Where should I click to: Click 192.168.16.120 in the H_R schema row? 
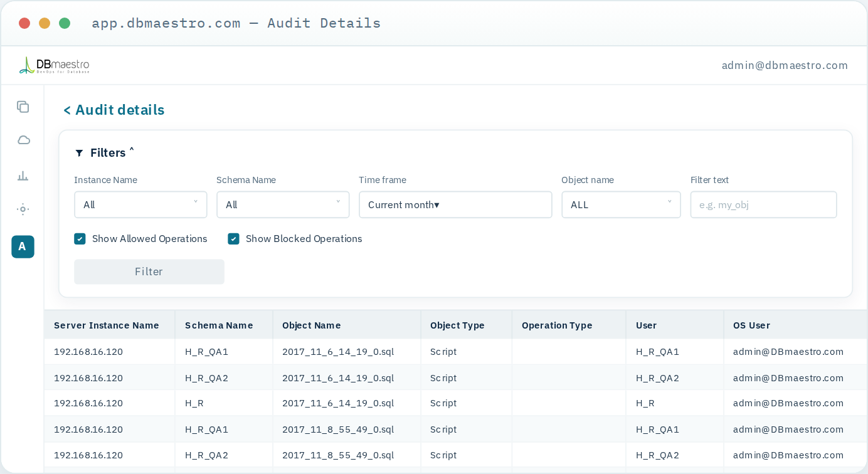[x=88, y=403]
